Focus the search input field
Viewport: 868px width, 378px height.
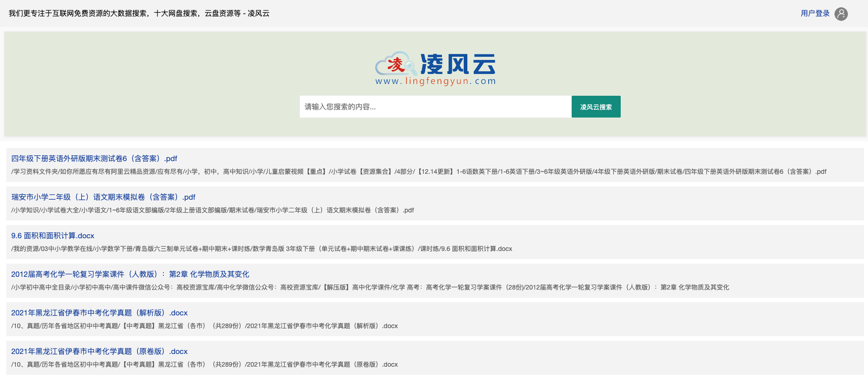(435, 107)
